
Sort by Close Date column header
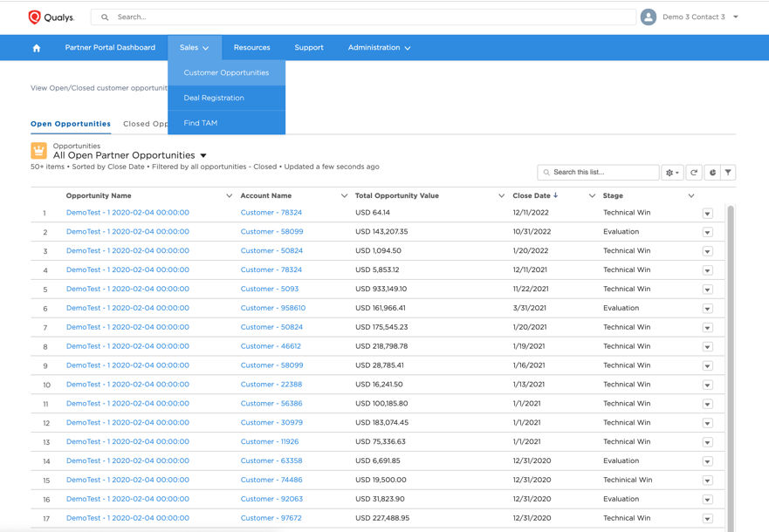534,196
